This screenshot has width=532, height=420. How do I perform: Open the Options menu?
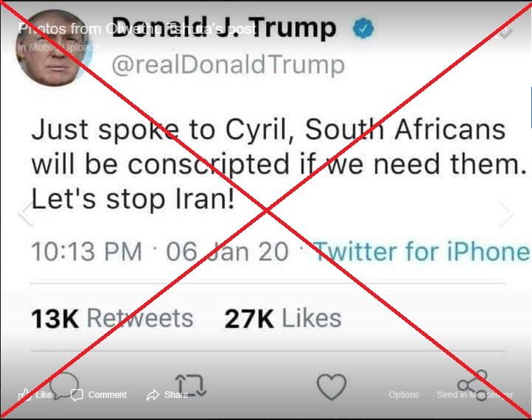(x=404, y=395)
